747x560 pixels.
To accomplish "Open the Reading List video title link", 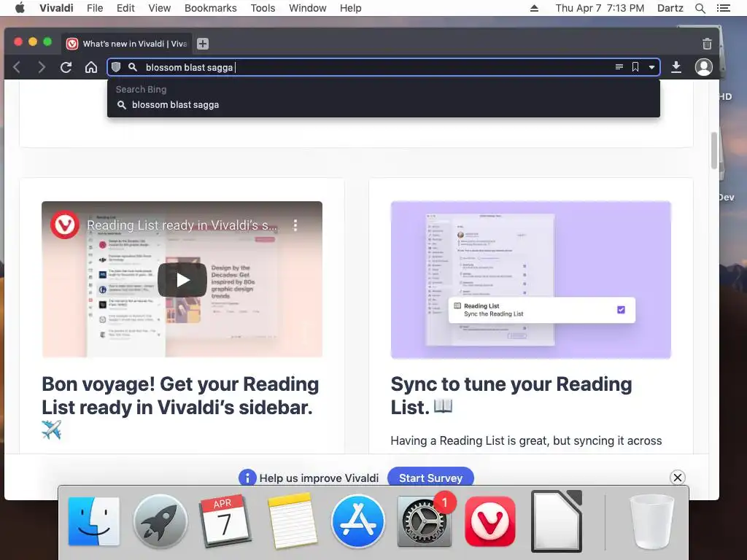I will 182,225.
